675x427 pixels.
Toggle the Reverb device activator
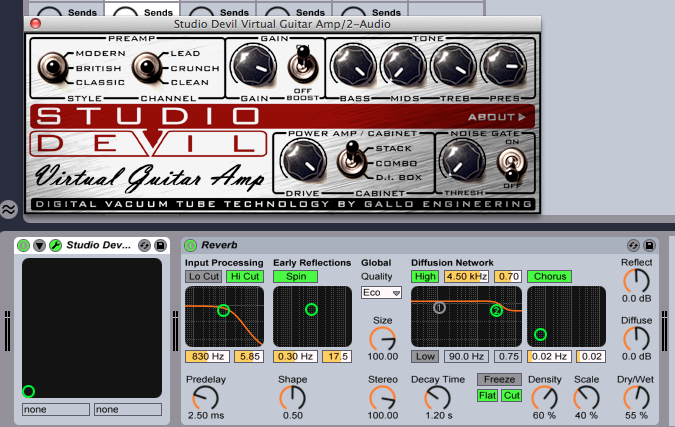[190, 245]
